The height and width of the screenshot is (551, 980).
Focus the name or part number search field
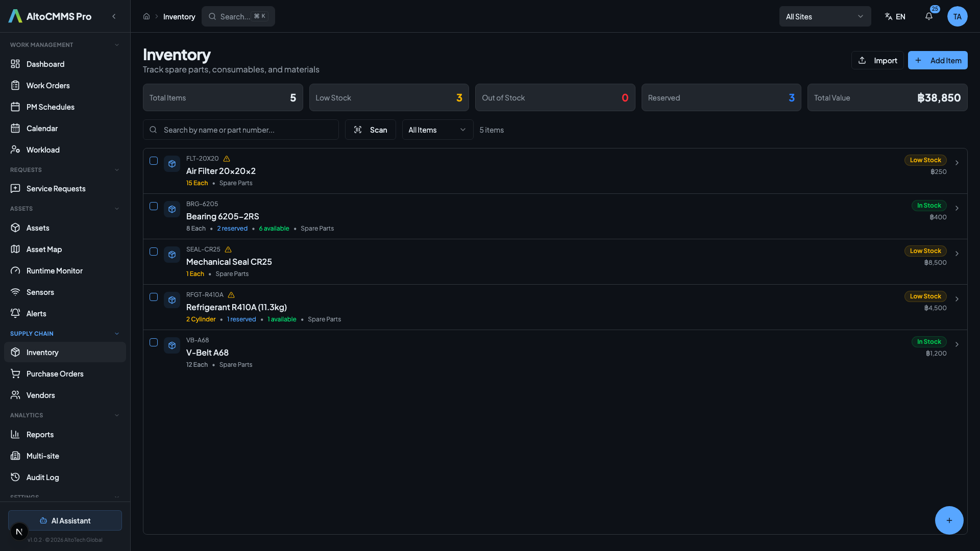(x=248, y=130)
